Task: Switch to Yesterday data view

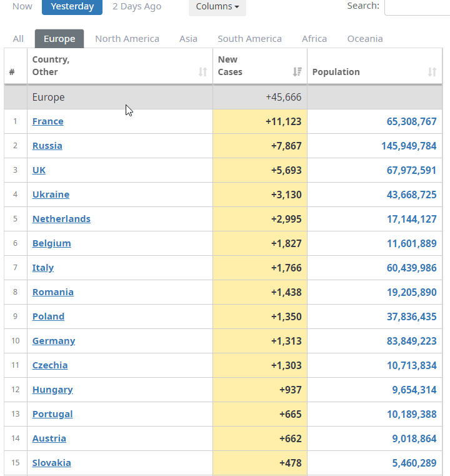Action: (x=72, y=7)
